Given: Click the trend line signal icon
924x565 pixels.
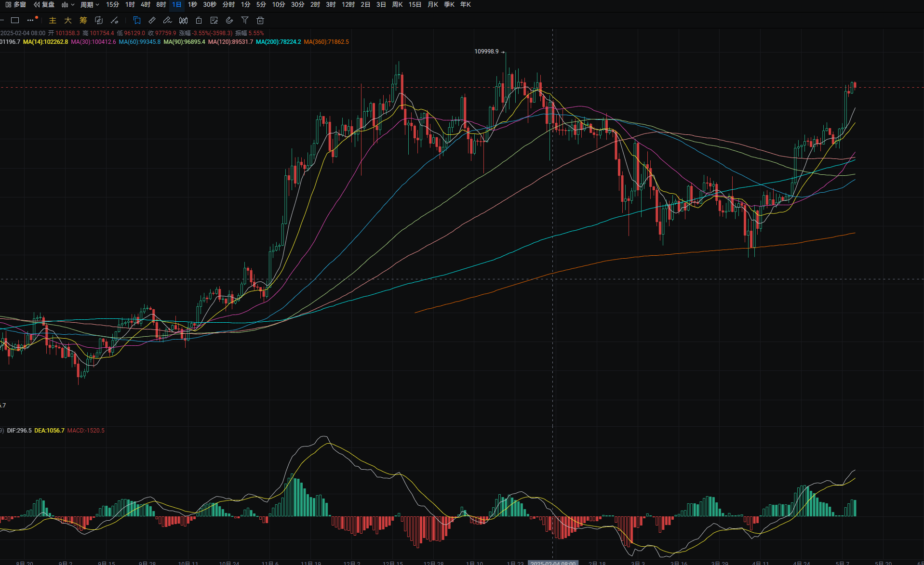Looking at the screenshot, I should [x=114, y=20].
